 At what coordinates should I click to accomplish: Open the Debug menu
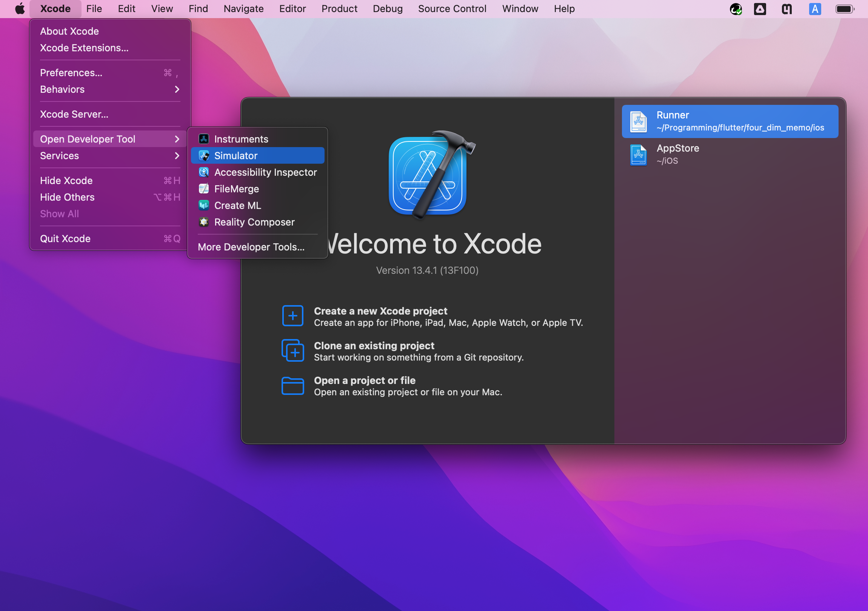(388, 9)
